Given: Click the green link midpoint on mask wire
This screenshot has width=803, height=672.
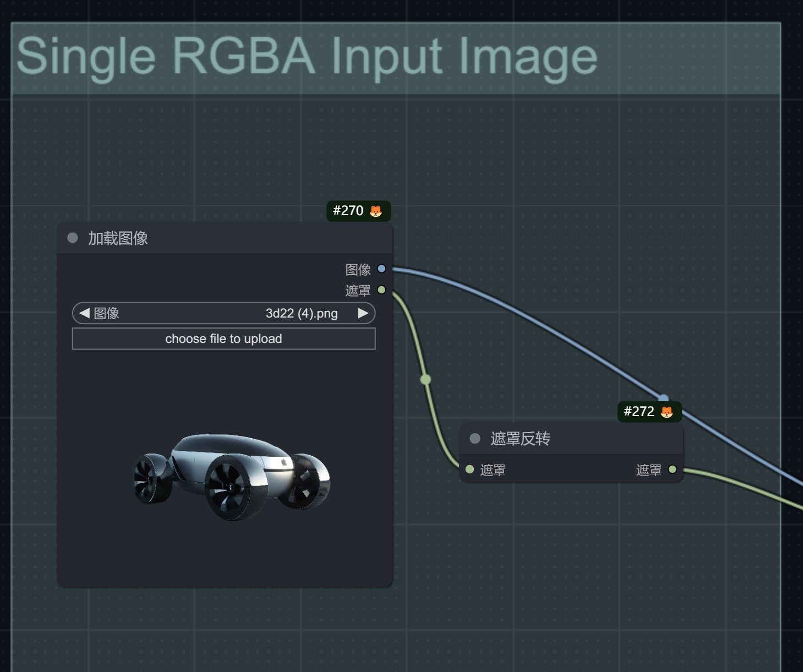Looking at the screenshot, I should [425, 379].
